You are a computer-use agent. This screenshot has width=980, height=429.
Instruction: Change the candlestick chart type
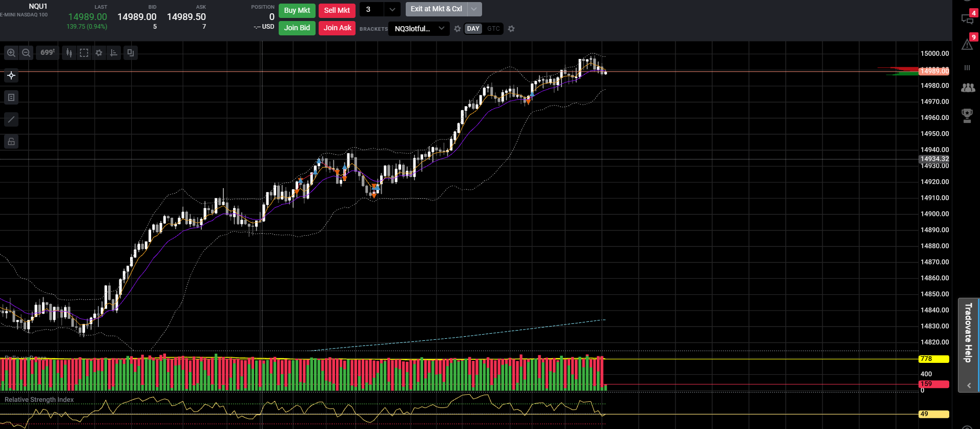click(69, 53)
